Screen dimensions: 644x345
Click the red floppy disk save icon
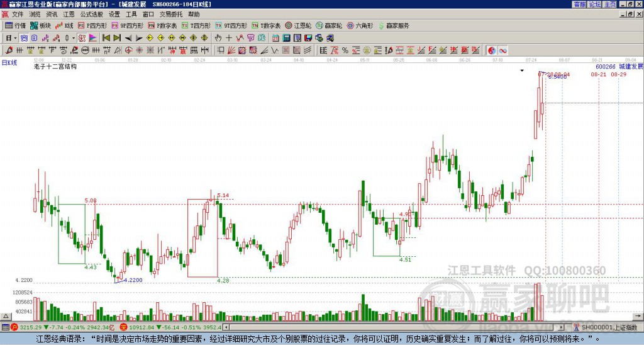click(x=308, y=38)
